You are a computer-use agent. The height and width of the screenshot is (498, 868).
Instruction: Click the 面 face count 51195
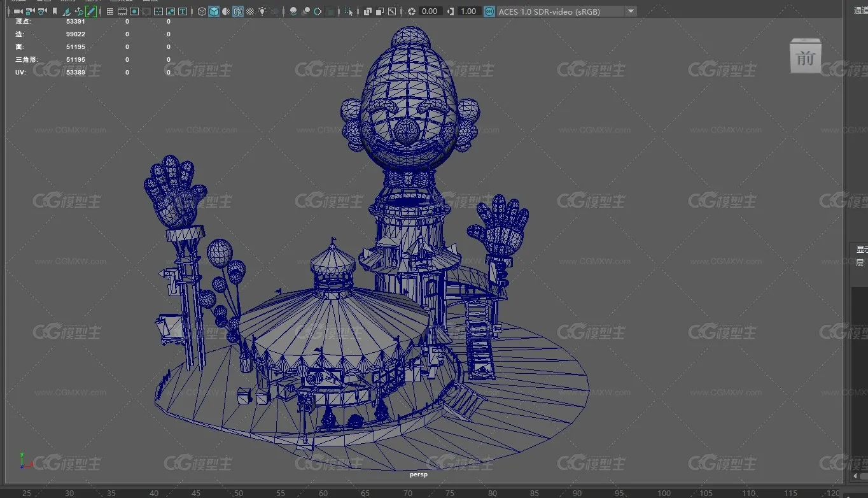75,46
